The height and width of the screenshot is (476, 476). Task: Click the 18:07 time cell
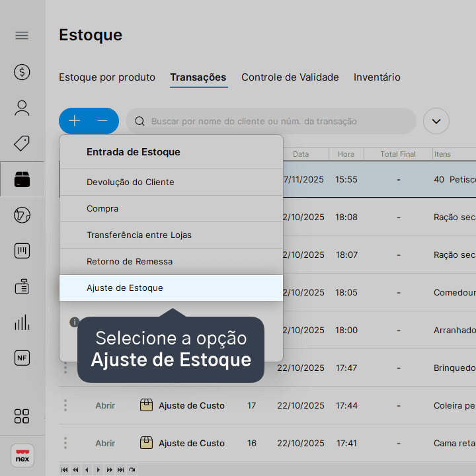click(346, 255)
